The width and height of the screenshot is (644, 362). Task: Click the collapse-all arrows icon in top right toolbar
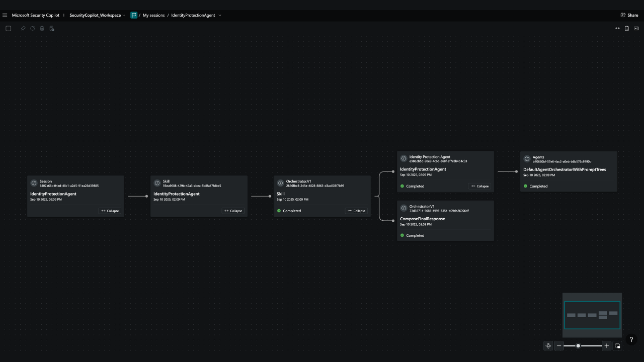click(617, 29)
